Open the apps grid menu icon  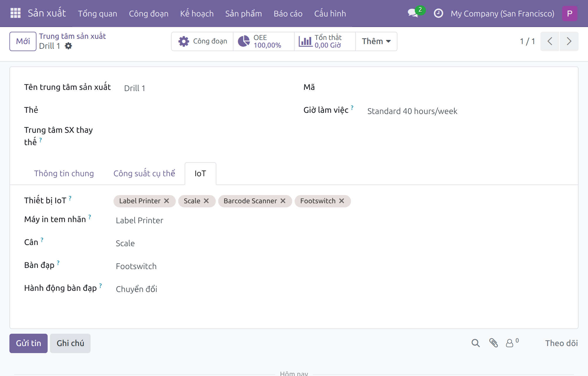point(16,13)
